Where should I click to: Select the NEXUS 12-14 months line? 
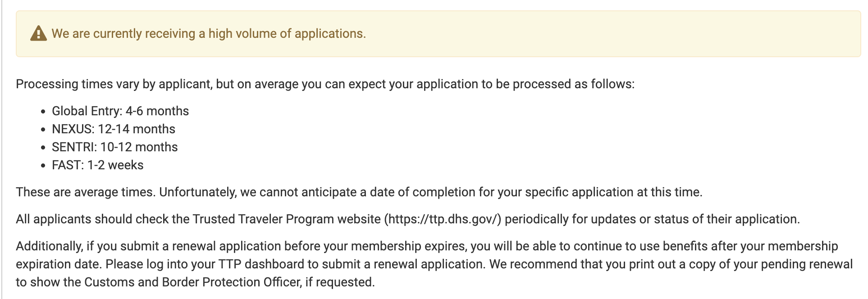114,129
